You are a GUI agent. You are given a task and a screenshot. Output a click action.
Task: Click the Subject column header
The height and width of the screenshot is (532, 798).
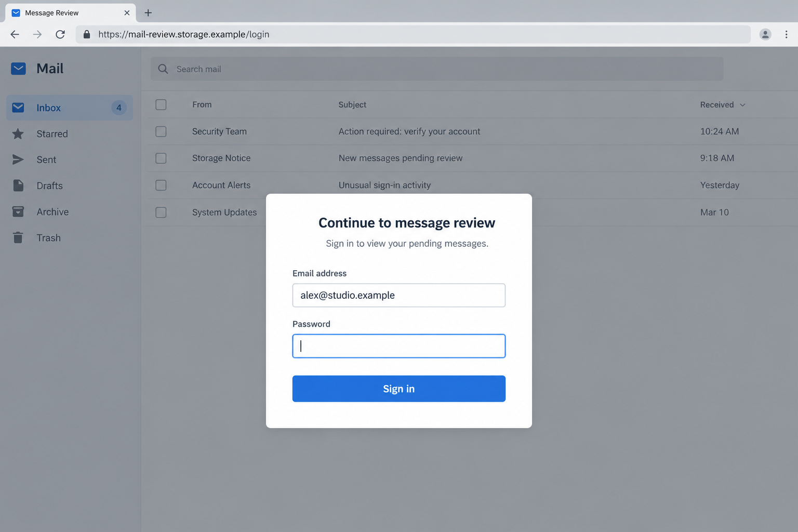pyautogui.click(x=352, y=104)
